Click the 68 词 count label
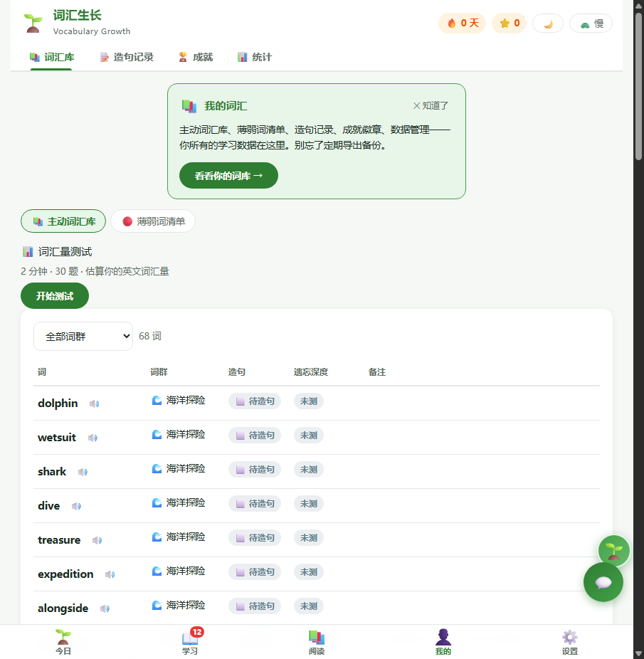The height and width of the screenshot is (659, 644). click(150, 336)
